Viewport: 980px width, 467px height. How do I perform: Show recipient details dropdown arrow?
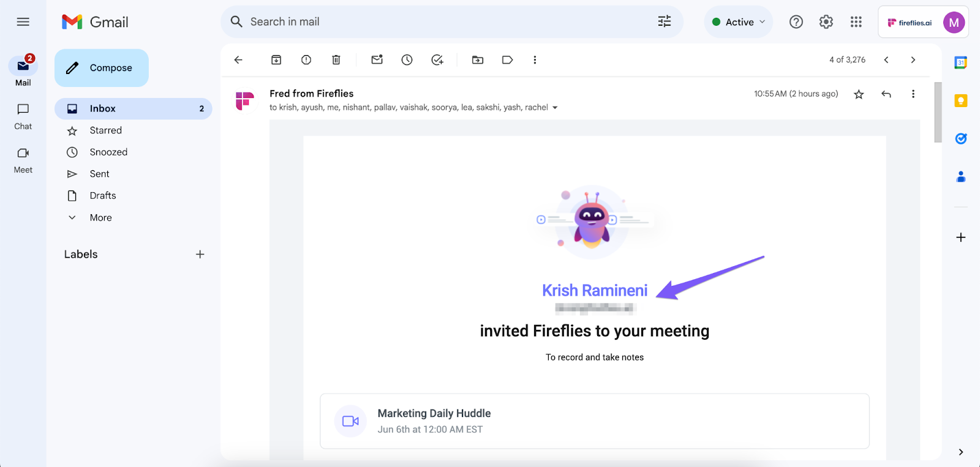tap(555, 108)
